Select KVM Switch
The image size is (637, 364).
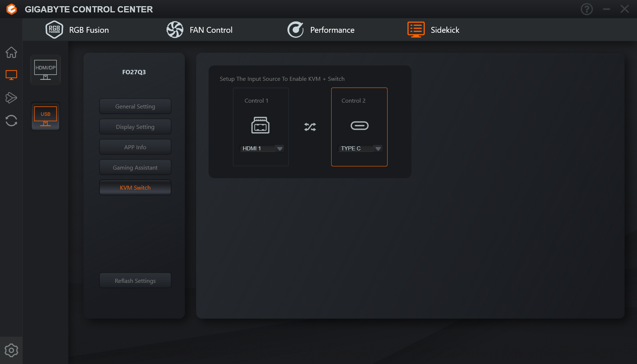(x=135, y=187)
